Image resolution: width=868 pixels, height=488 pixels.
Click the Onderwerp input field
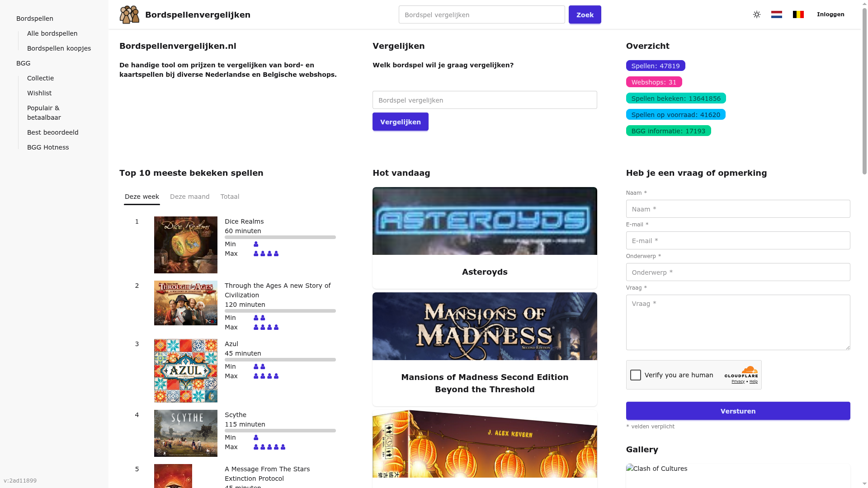point(738,272)
